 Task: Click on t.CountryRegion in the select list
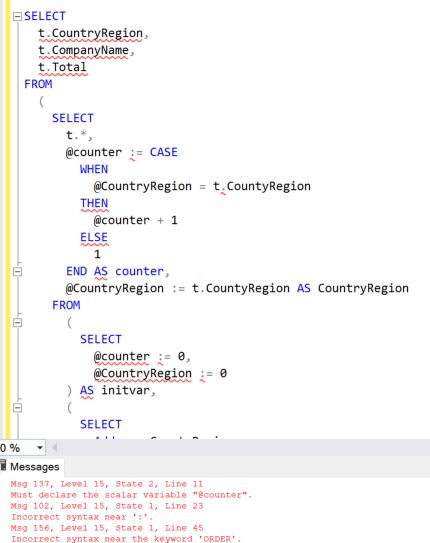pos(91,33)
